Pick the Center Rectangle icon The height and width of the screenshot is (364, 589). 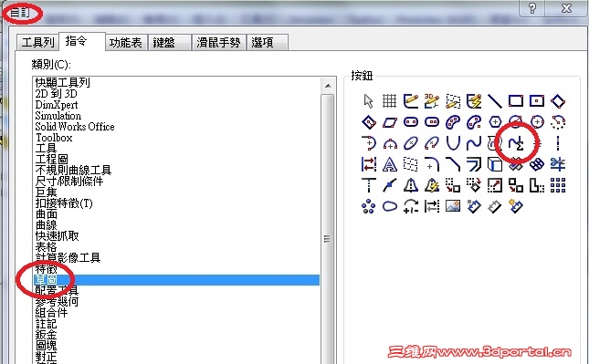pos(537,101)
